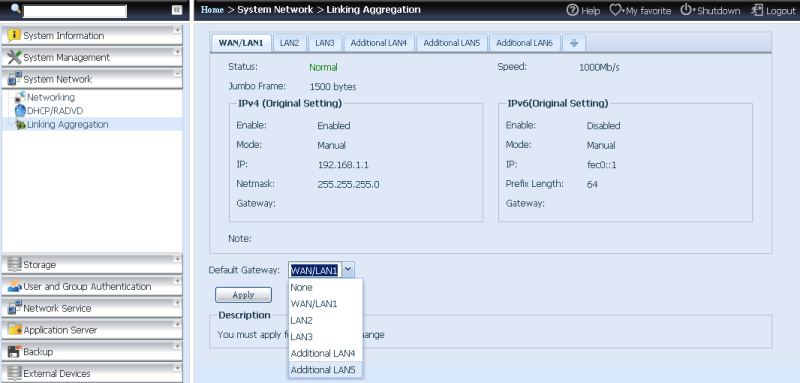Click the 1500 bytes Jumbo Frame value
This screenshot has height=383, width=800.
pos(333,87)
